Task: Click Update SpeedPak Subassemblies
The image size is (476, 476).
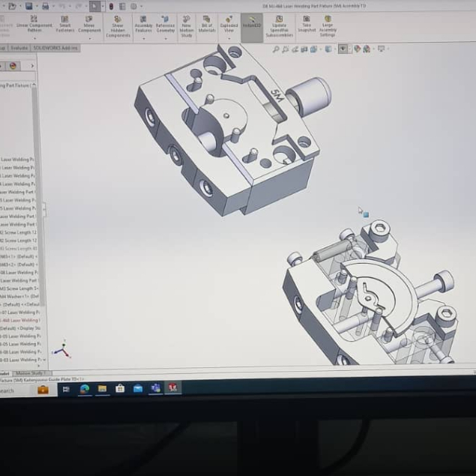Action: [279, 26]
